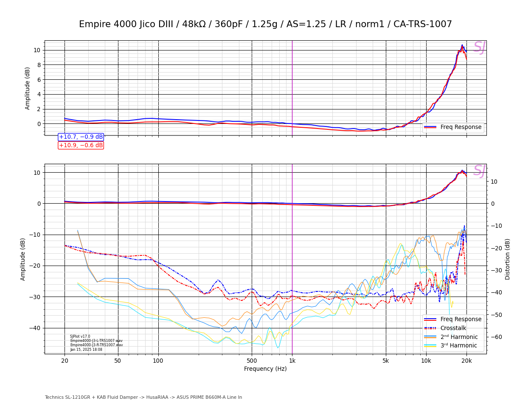The height and width of the screenshot is (420, 531).
Task: Click the SJ watermark in the lower plot
Action: click(479, 171)
